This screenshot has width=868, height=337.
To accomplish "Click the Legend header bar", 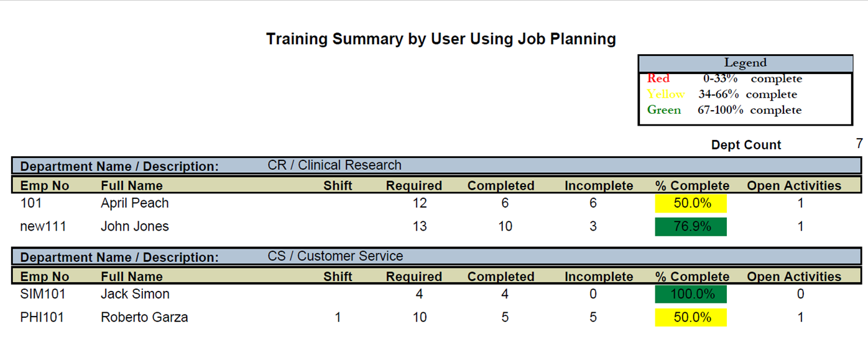I will (745, 63).
